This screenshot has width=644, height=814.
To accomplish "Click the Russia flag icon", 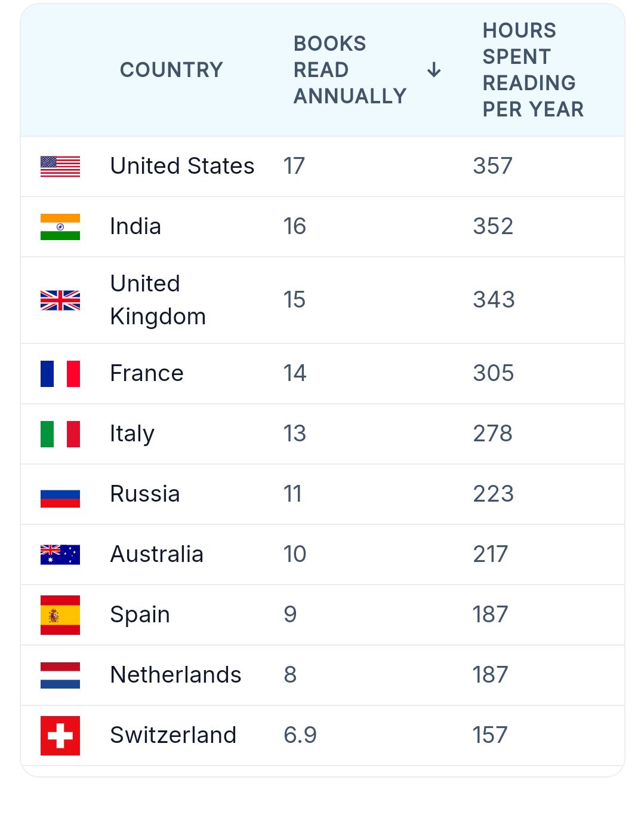I will coord(60,494).
